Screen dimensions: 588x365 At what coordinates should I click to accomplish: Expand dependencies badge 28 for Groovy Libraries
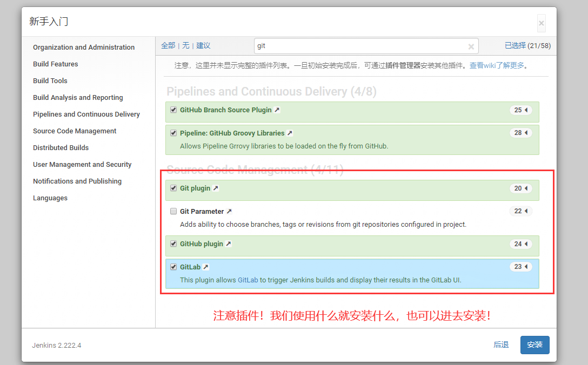click(x=521, y=133)
